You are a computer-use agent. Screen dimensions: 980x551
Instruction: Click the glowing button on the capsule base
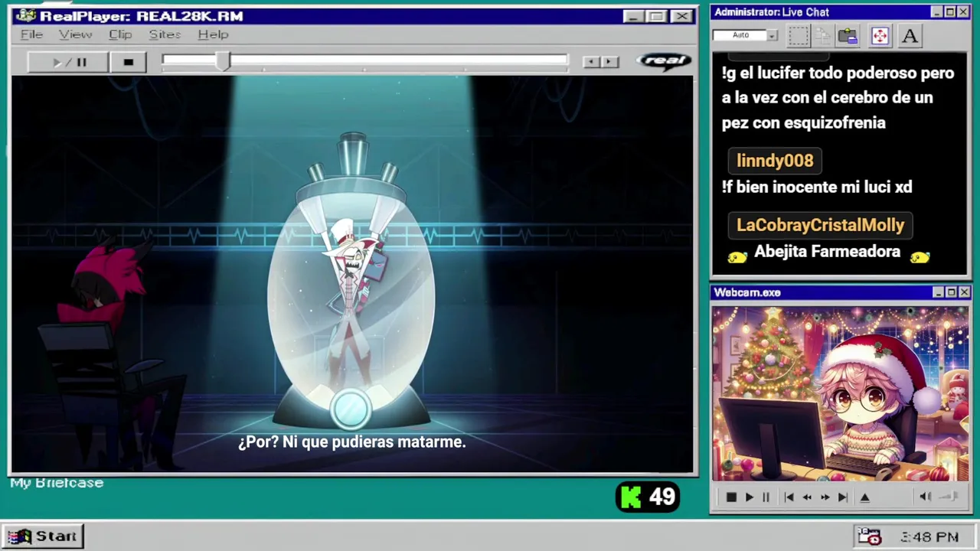click(351, 408)
